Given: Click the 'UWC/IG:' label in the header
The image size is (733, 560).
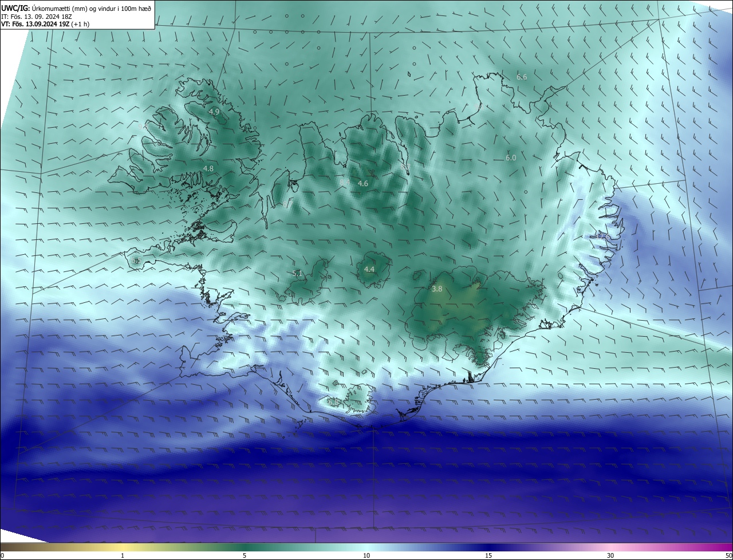Looking at the screenshot, I should (x=15, y=7).
